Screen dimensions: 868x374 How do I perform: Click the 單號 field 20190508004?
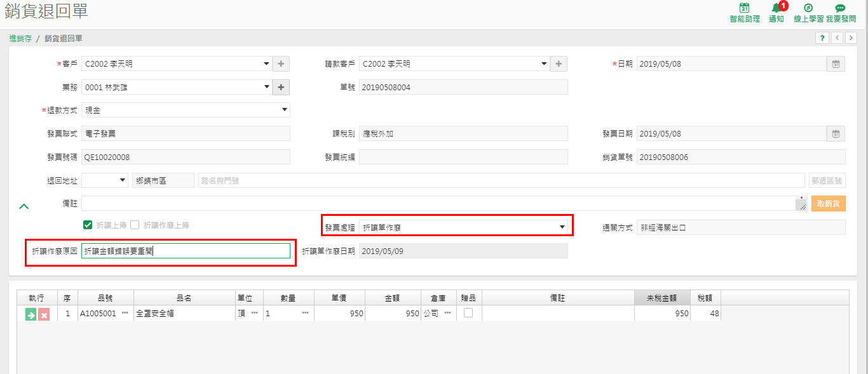click(x=463, y=87)
